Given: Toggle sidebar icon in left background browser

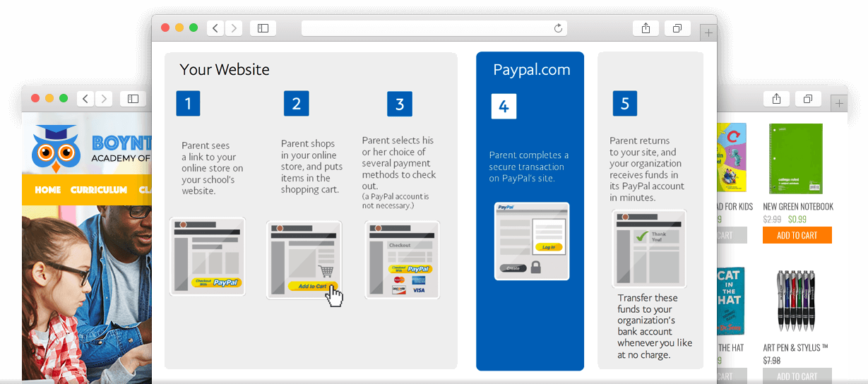Looking at the screenshot, I should point(133,99).
